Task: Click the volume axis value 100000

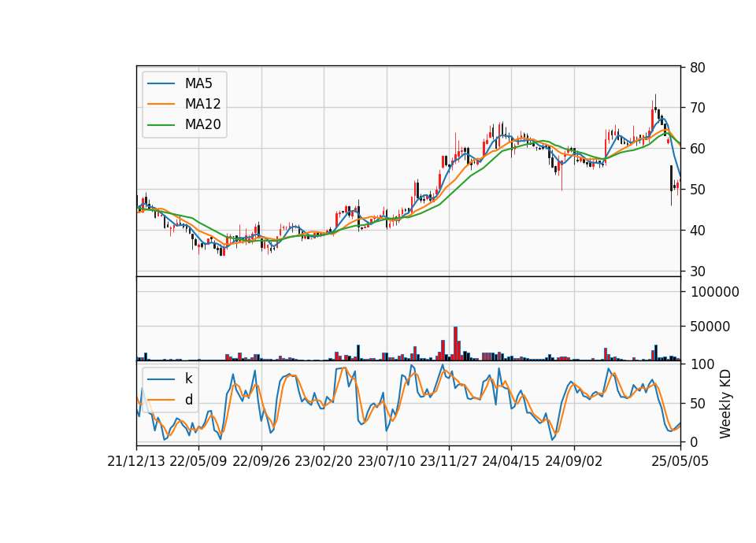Action: 714,292
